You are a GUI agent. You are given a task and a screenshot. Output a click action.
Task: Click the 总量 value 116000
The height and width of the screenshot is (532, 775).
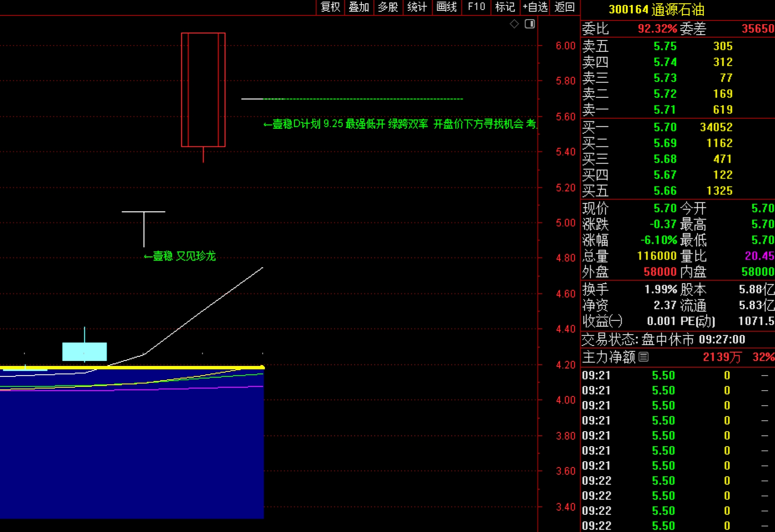coord(657,256)
